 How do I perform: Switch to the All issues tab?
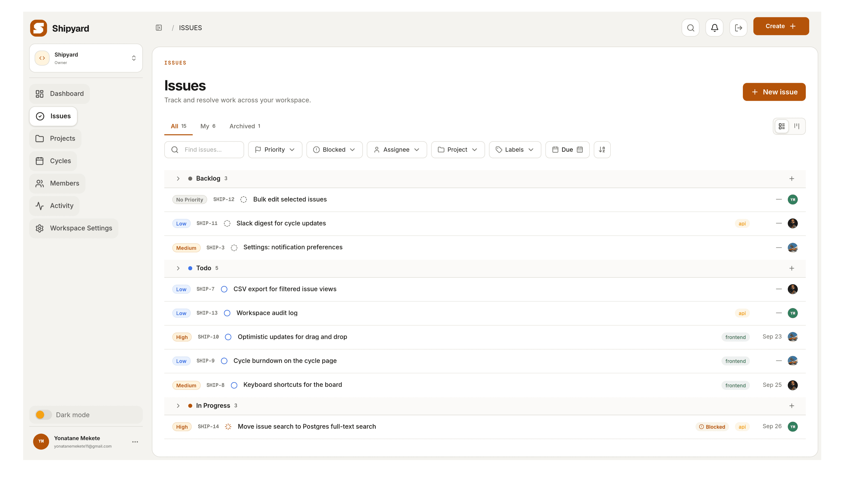(178, 126)
